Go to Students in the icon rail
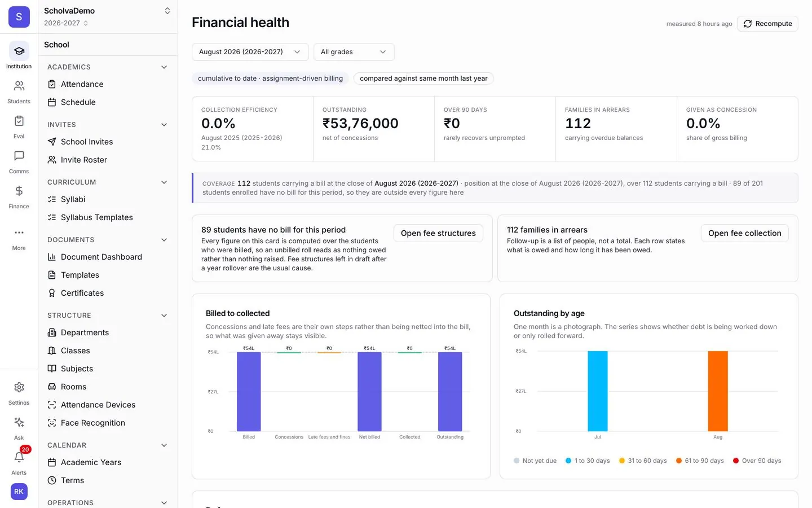Image resolution: width=812 pixels, height=508 pixels. [x=19, y=92]
